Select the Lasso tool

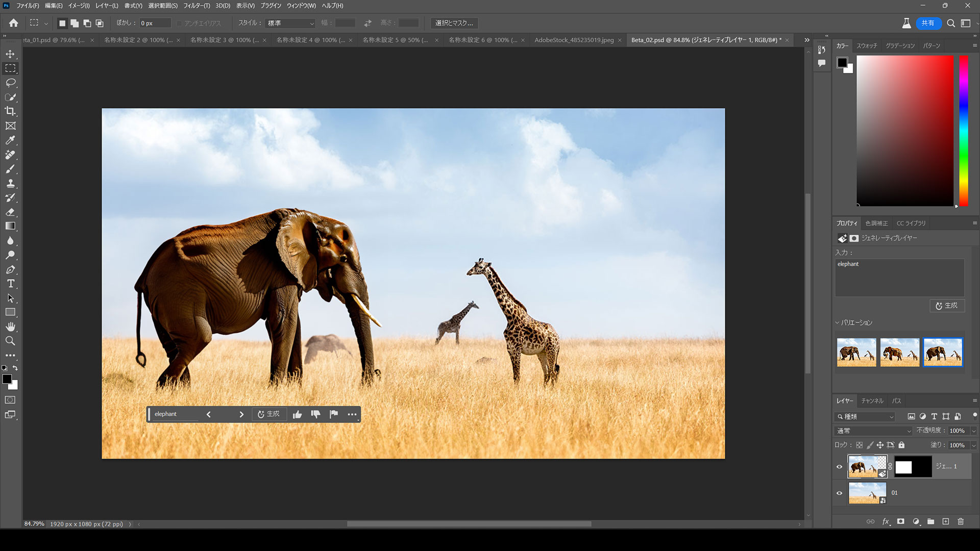pyautogui.click(x=10, y=83)
